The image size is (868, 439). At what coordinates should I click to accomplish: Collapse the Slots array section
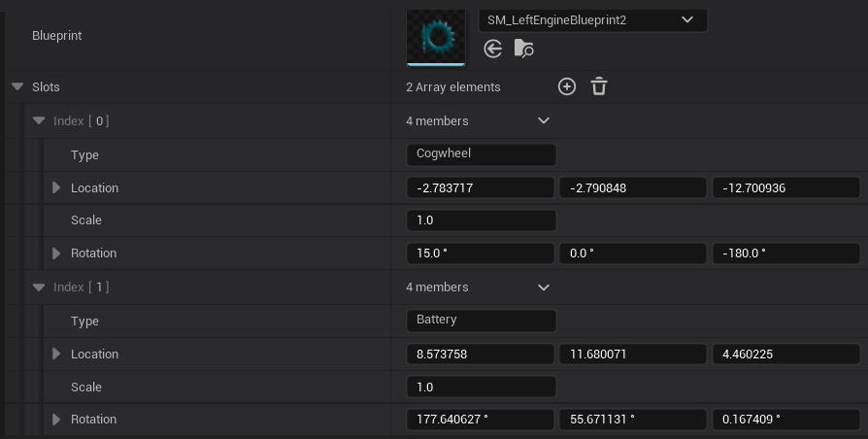pyautogui.click(x=17, y=86)
